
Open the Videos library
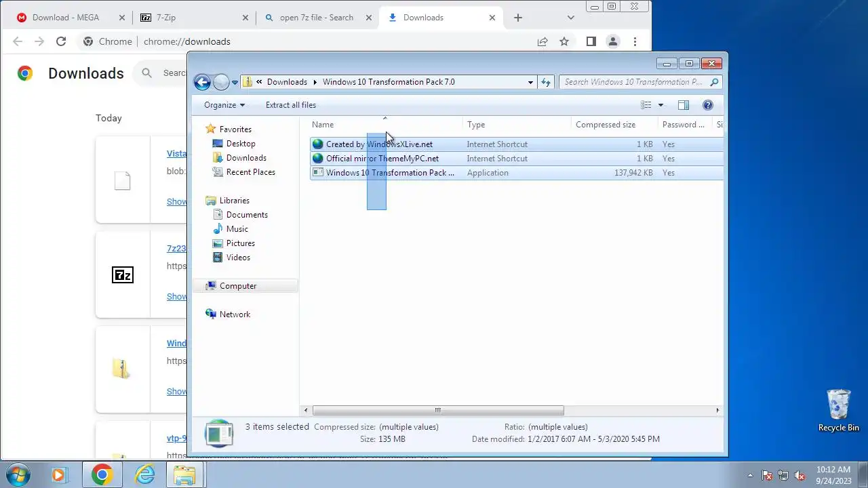(238, 258)
